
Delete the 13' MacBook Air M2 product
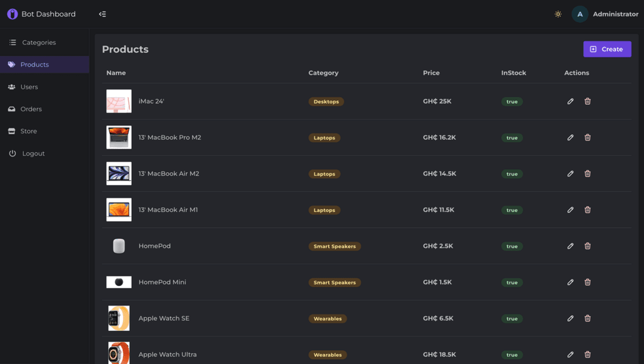(588, 173)
